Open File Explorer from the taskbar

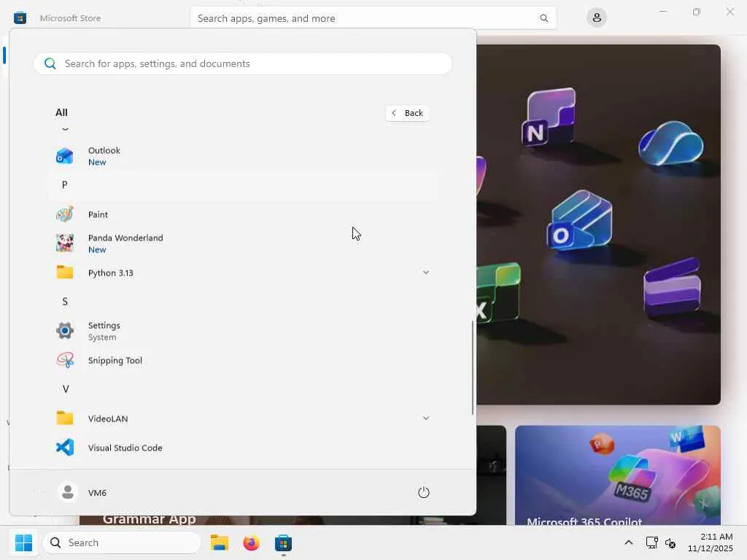click(220, 542)
